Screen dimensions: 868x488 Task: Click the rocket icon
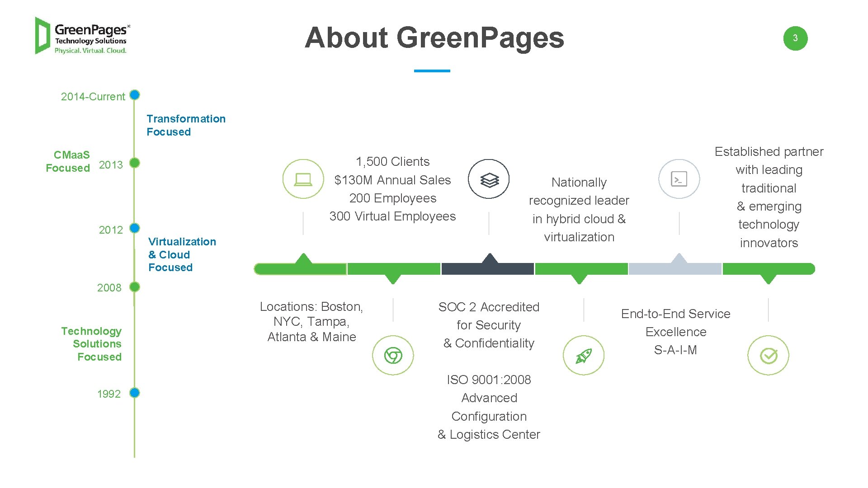point(583,356)
